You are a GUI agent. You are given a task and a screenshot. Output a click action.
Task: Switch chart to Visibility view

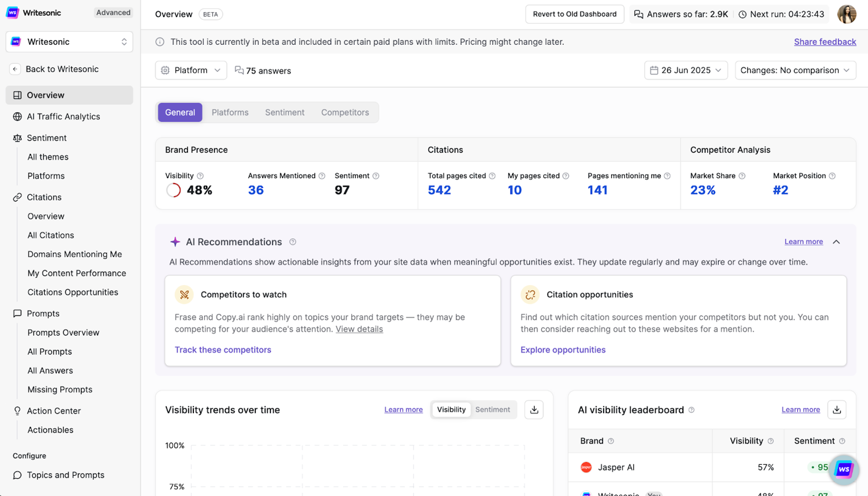point(451,410)
